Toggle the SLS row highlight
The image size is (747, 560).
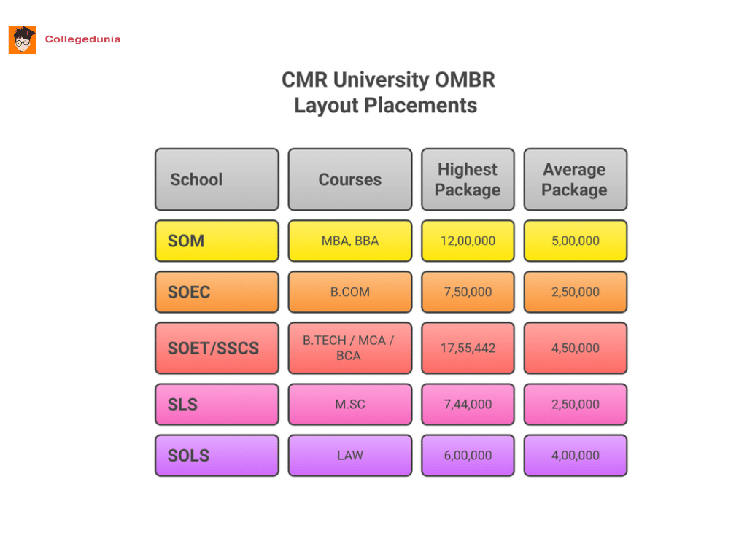pyautogui.click(x=216, y=404)
